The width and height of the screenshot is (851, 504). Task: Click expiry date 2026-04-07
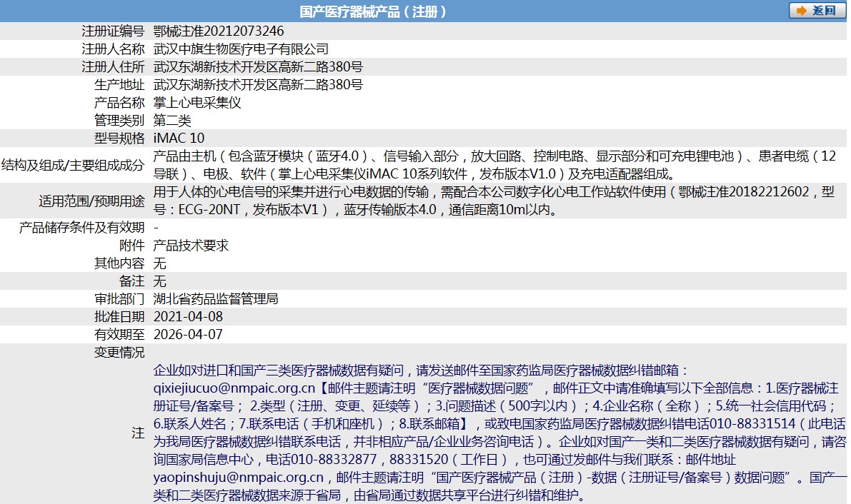click(189, 335)
